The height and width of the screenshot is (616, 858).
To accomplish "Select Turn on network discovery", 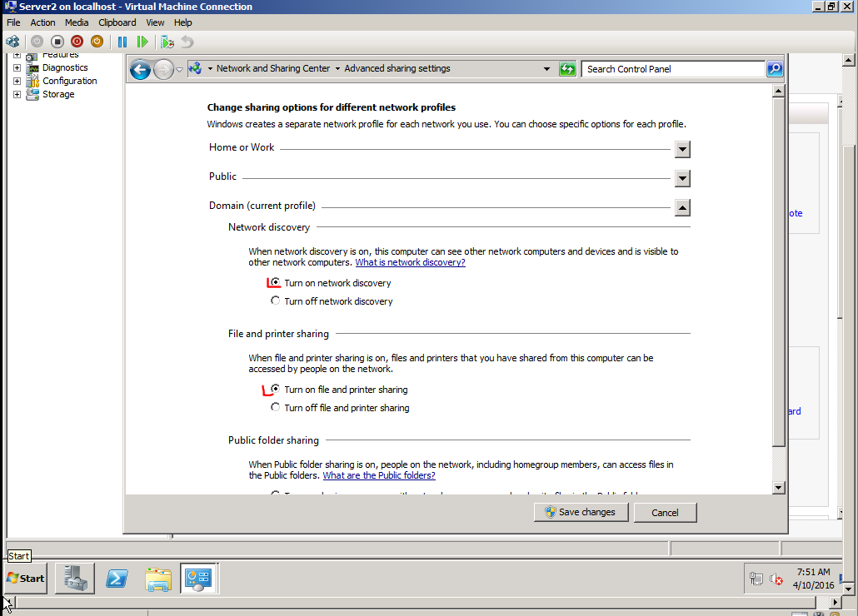I will 275,282.
